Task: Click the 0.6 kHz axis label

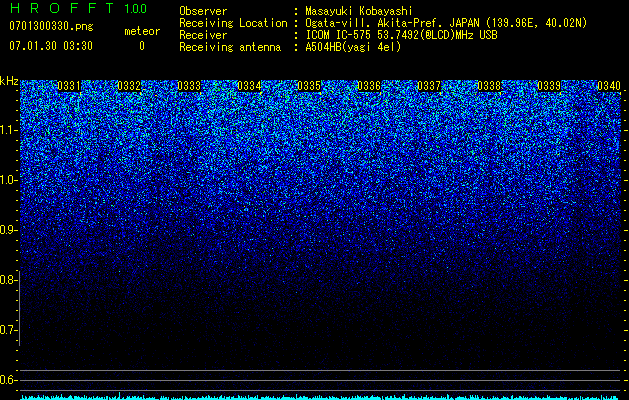Action: [x=7, y=380]
